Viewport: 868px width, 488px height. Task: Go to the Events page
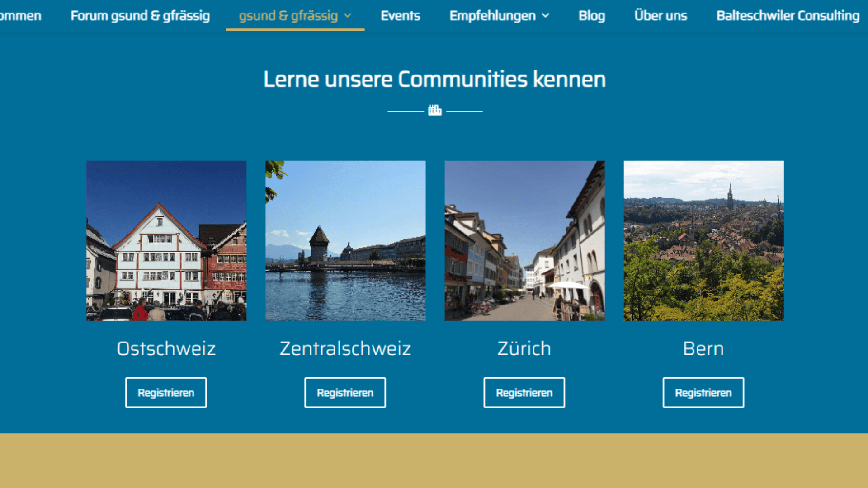pos(400,16)
